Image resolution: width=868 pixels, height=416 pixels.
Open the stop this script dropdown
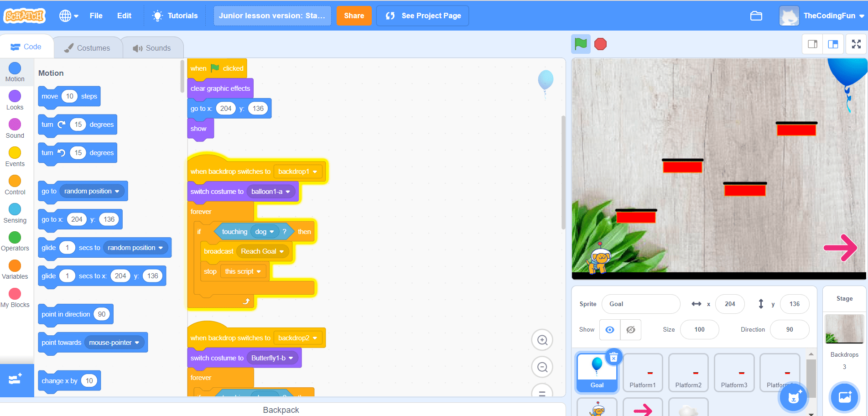(243, 271)
